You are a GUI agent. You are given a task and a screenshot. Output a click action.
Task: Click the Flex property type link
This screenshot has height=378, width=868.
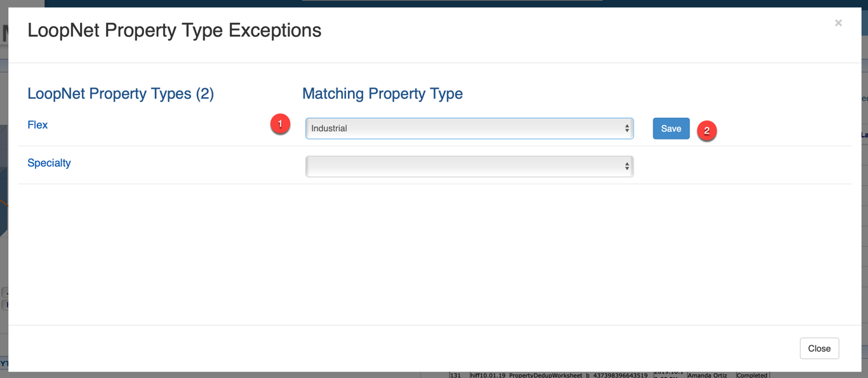[37, 125]
